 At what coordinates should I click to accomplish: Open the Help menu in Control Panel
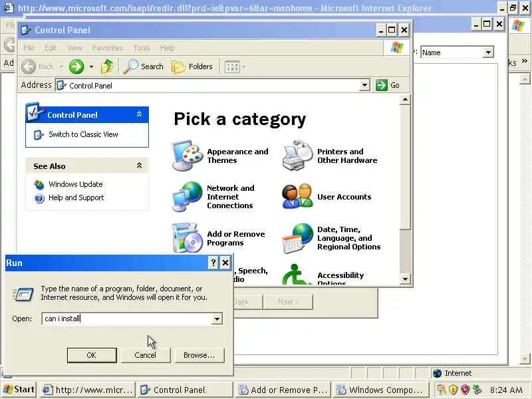point(168,48)
